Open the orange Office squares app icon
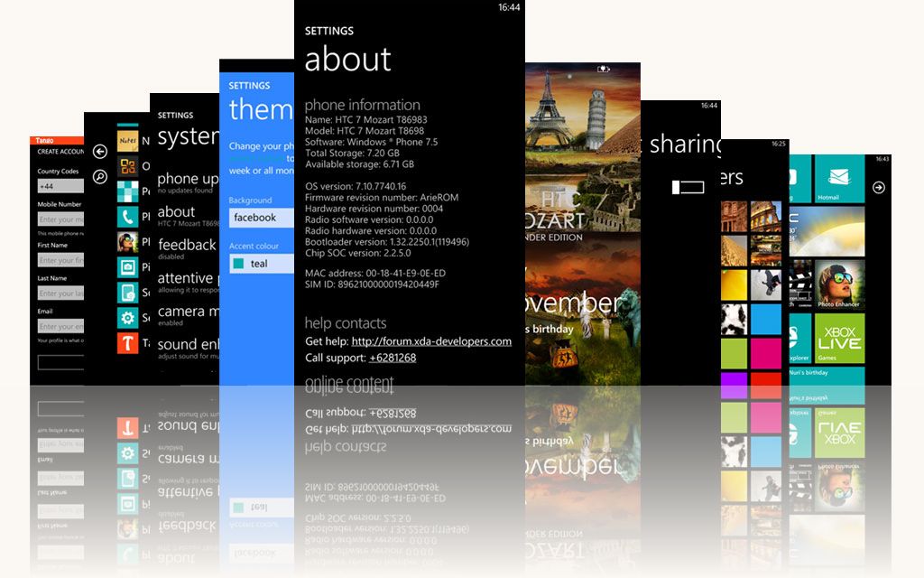 point(127,166)
